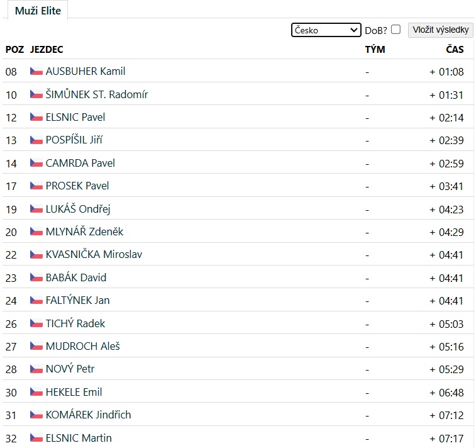Open rider KVASNIČKA Miroslav link
This screenshot has height=448, width=476.
click(x=94, y=255)
